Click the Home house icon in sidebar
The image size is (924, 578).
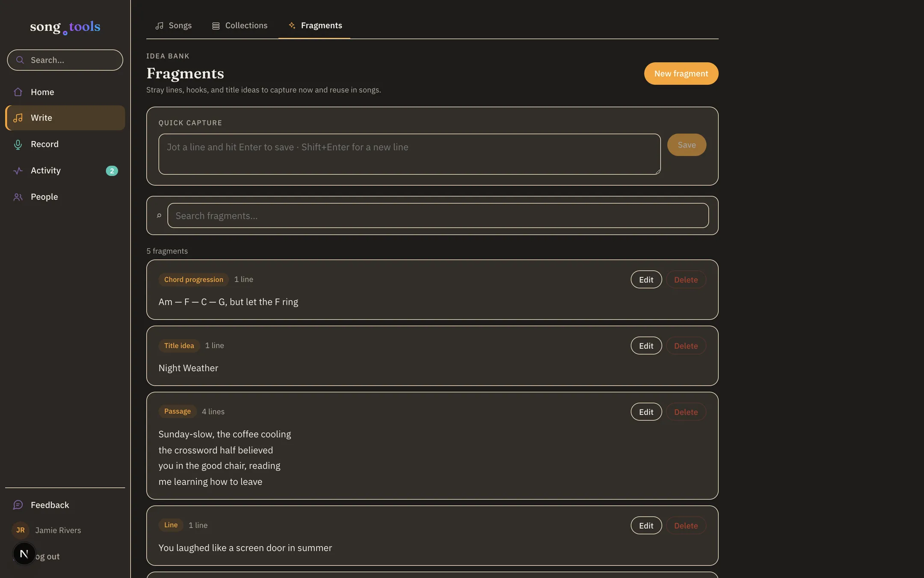[x=18, y=92]
